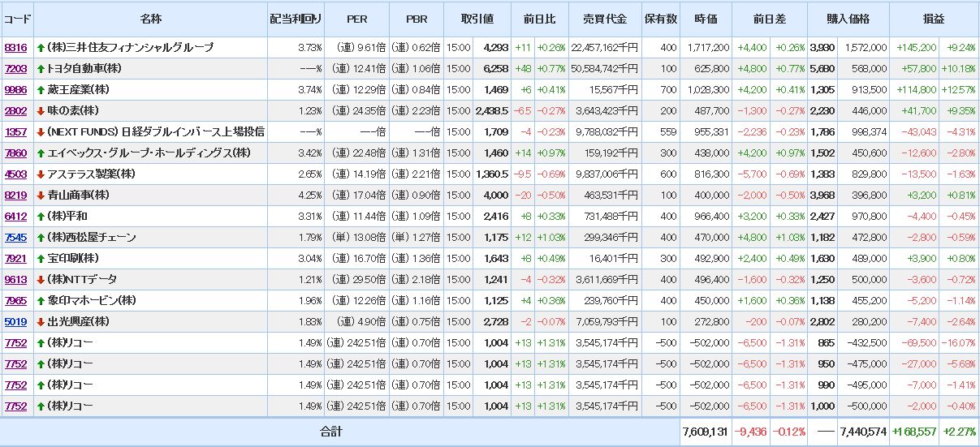Image resolution: width=980 pixels, height=447 pixels.
Task: Click the up arrow icon next to トヨタ自動車
Action: click(41, 69)
